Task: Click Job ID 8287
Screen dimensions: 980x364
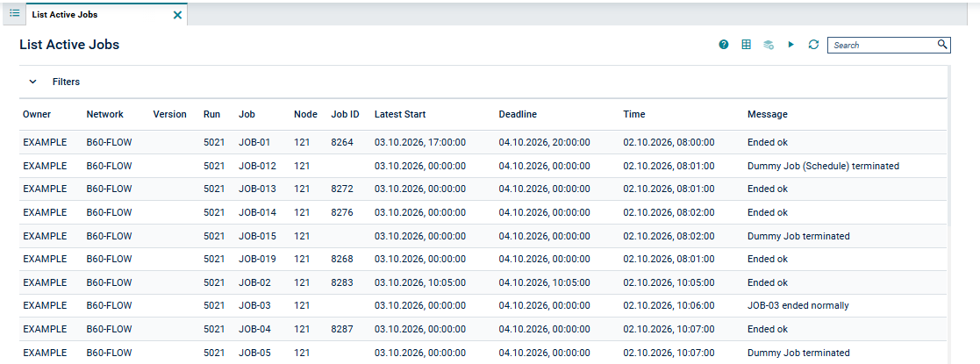Action: pos(342,329)
